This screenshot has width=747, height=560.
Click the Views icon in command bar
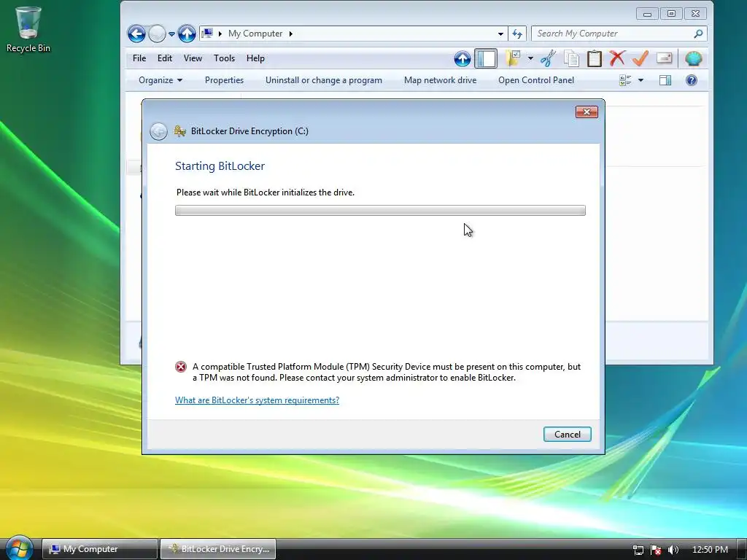coord(625,80)
